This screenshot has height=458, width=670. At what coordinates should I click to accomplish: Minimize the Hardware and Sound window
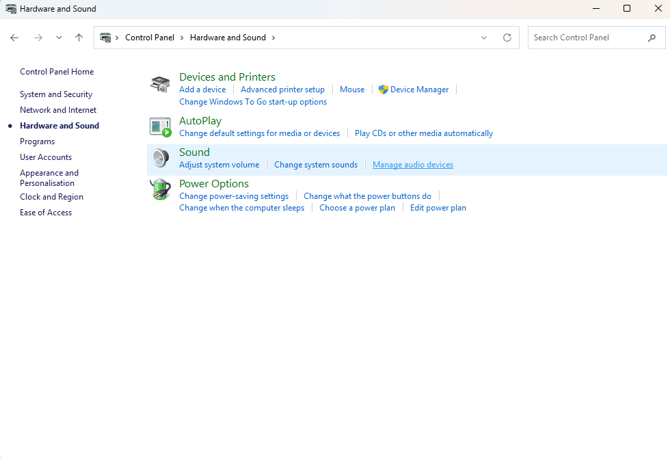point(596,9)
